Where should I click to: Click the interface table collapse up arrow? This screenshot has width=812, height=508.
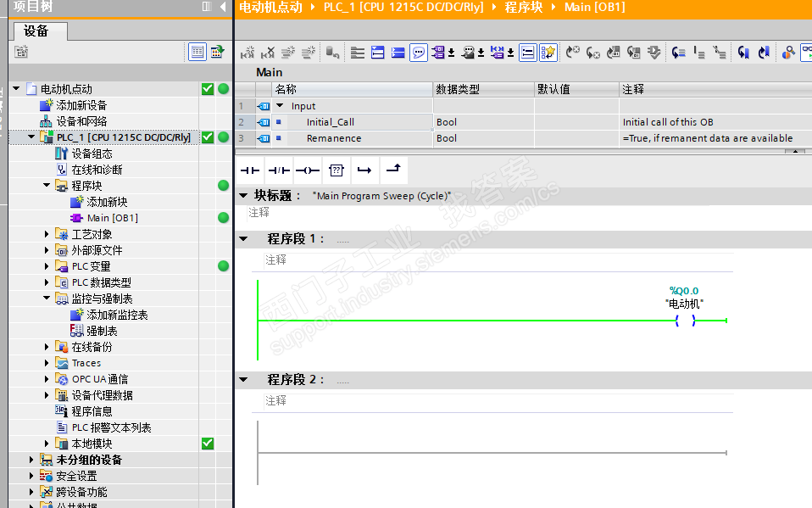click(795, 151)
